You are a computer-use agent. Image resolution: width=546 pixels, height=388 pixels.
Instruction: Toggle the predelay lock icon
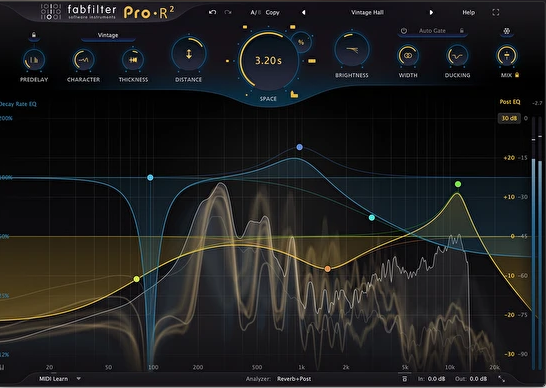point(34,35)
